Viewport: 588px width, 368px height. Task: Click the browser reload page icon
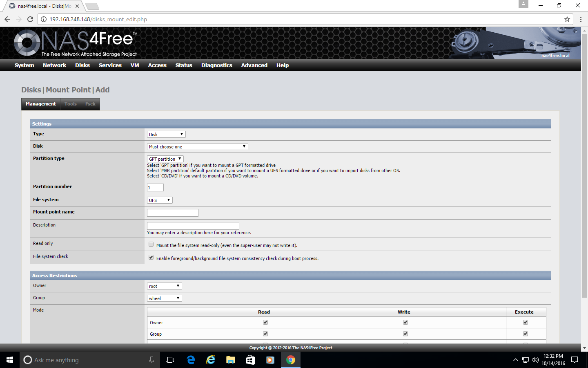(30, 19)
